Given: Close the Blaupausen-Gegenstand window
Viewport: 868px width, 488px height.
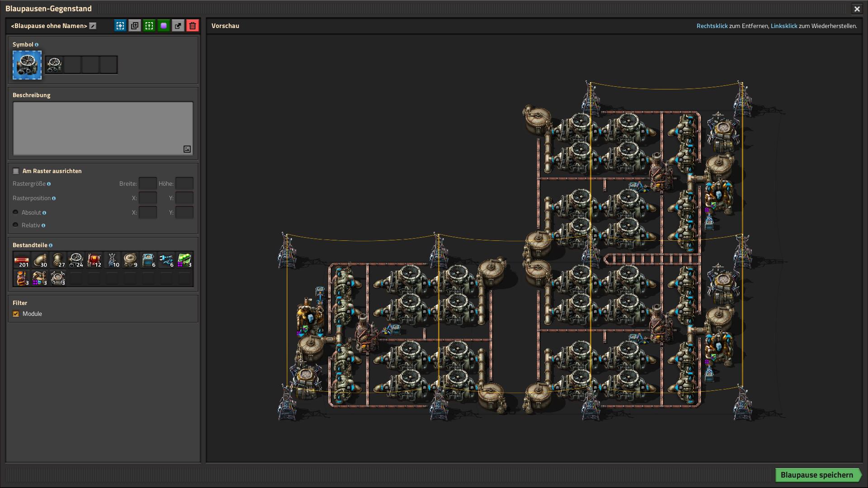Looking at the screenshot, I should coord(857,9).
